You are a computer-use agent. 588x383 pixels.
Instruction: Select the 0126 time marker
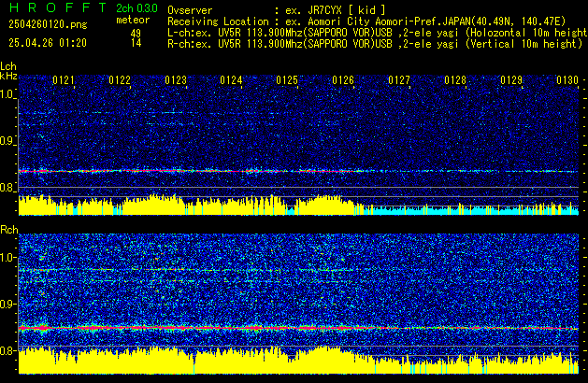343,80
